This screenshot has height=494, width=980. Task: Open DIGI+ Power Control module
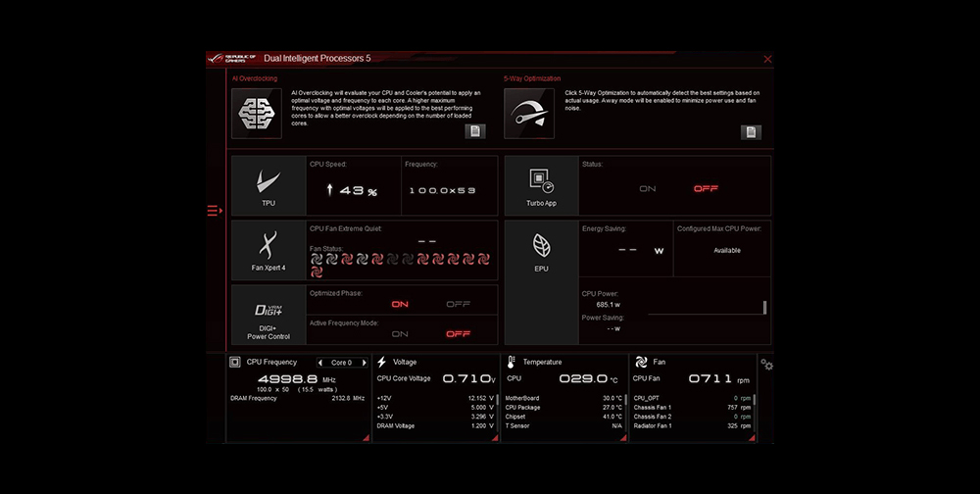click(x=269, y=315)
